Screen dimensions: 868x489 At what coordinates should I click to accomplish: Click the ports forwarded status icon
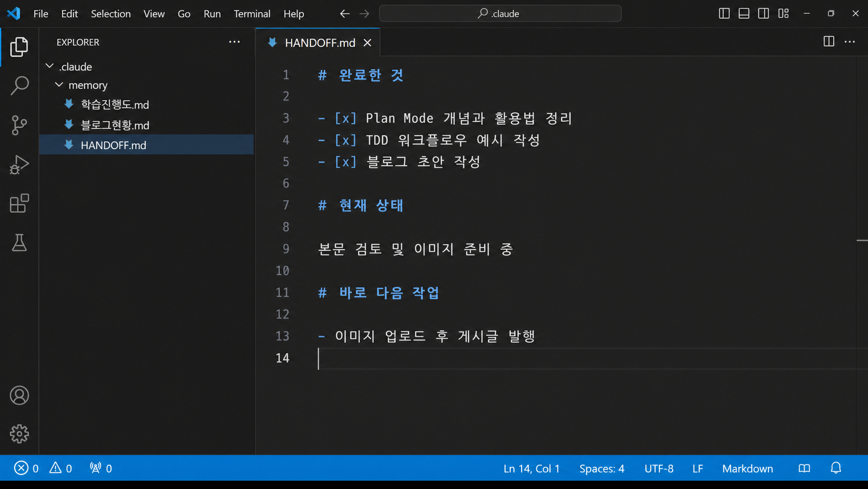(101, 468)
